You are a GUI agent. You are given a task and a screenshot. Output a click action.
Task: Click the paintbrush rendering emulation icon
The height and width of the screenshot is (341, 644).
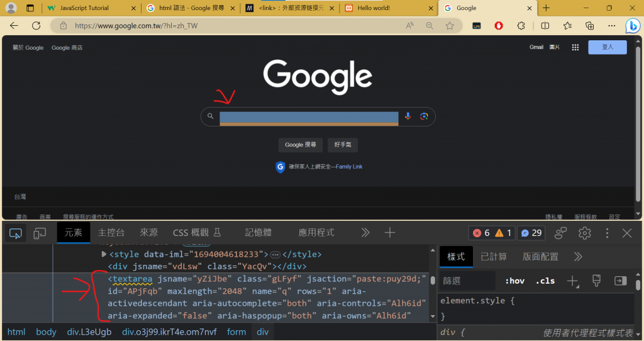[596, 281]
